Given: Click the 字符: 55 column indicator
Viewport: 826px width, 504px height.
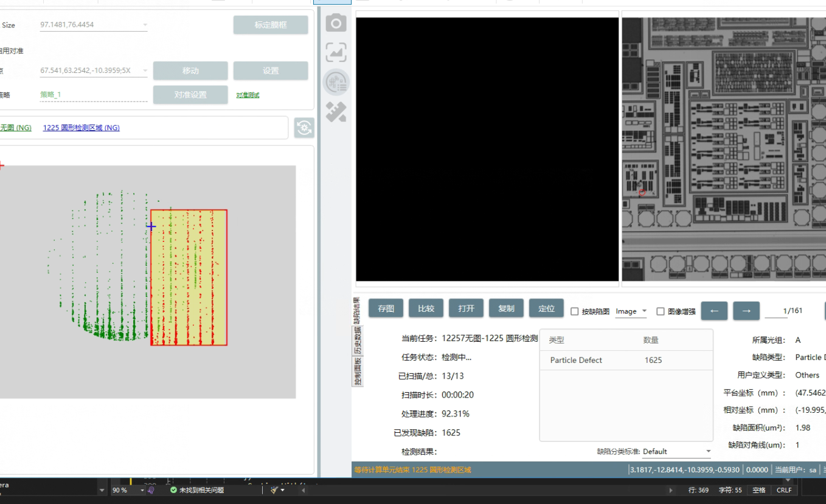Looking at the screenshot, I should (731, 490).
